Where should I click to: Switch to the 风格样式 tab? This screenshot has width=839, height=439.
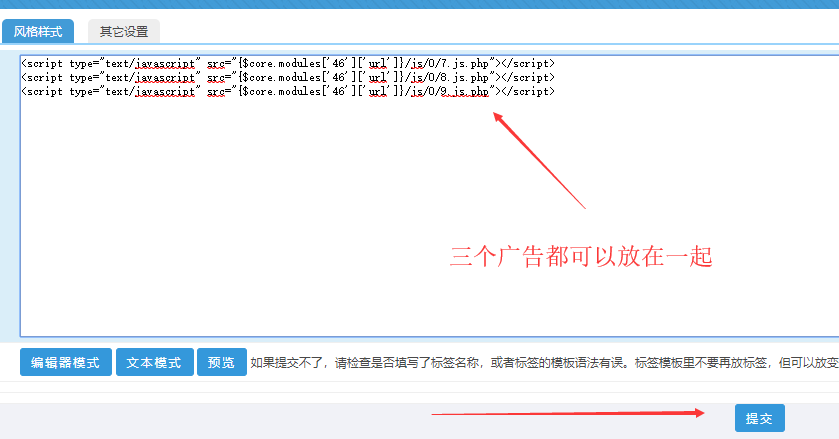(38, 31)
